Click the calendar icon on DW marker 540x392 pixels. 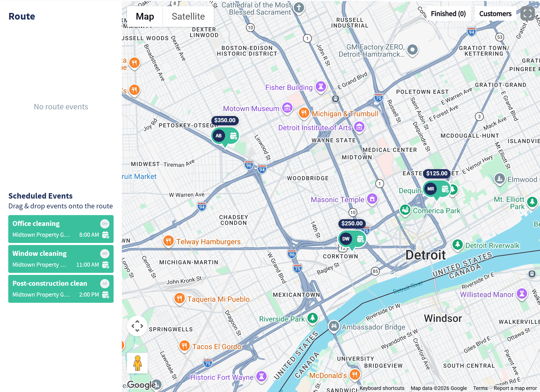(x=360, y=239)
